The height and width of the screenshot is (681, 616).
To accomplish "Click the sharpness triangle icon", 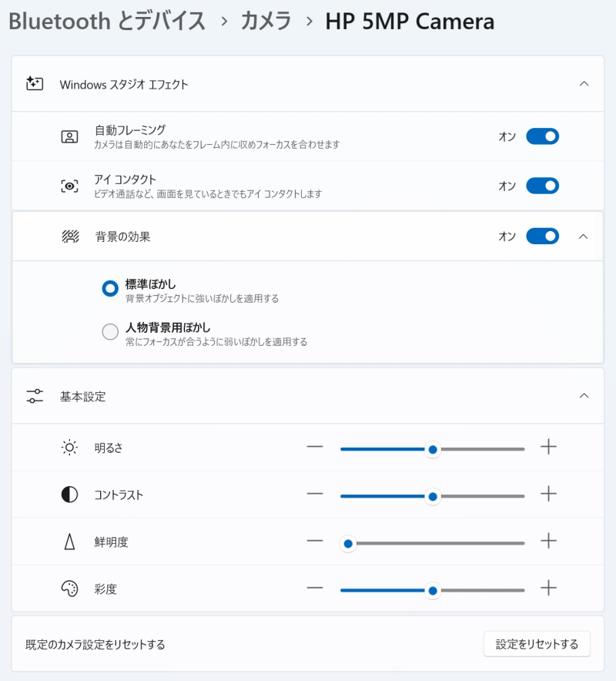I will click(69, 542).
